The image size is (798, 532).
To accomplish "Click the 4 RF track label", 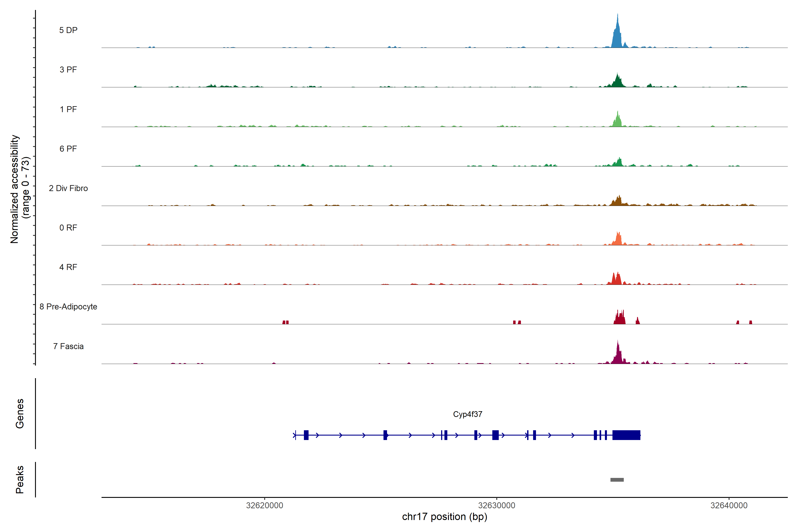I will (x=68, y=267).
